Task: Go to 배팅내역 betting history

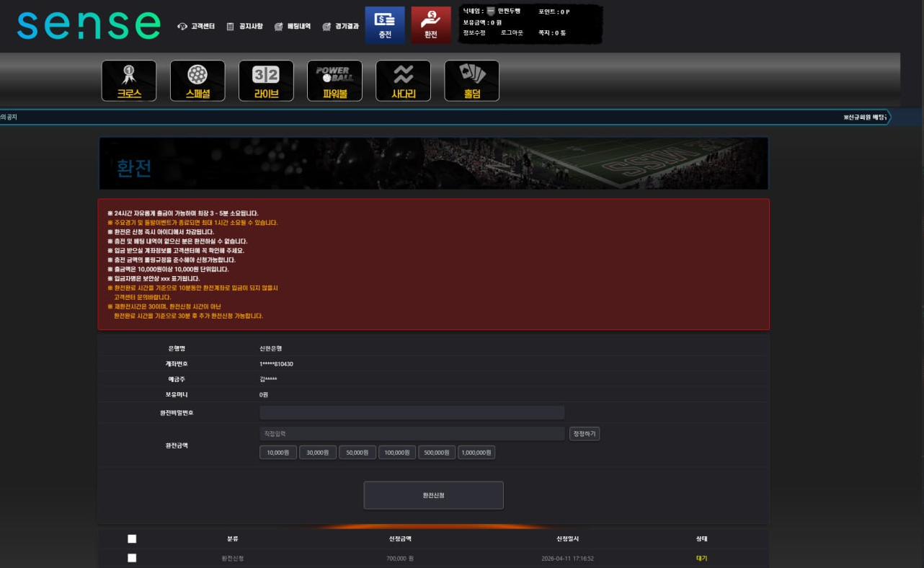Action: [293, 27]
